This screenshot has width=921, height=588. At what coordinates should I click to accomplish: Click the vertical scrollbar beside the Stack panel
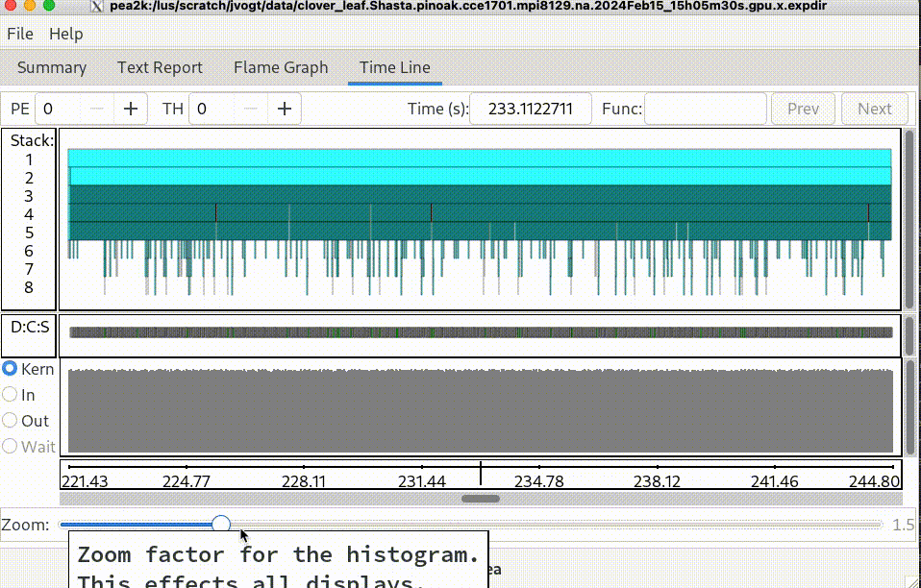[x=909, y=221]
